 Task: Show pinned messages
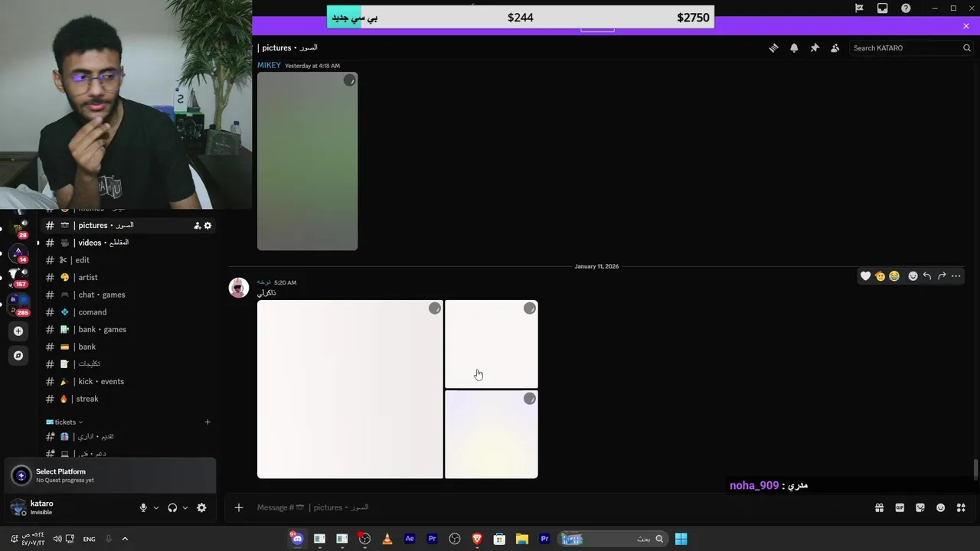(x=815, y=47)
